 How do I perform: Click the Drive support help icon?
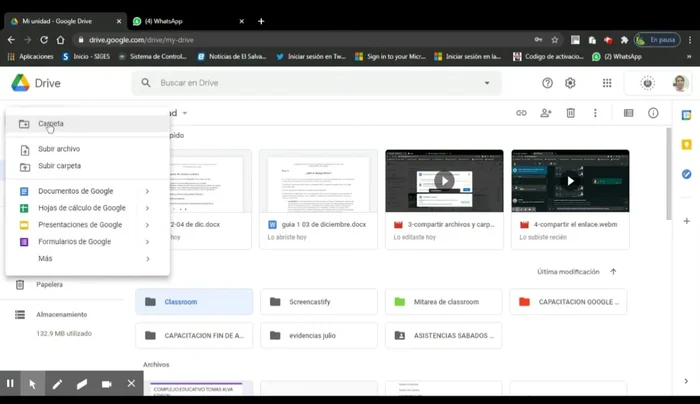click(x=547, y=83)
